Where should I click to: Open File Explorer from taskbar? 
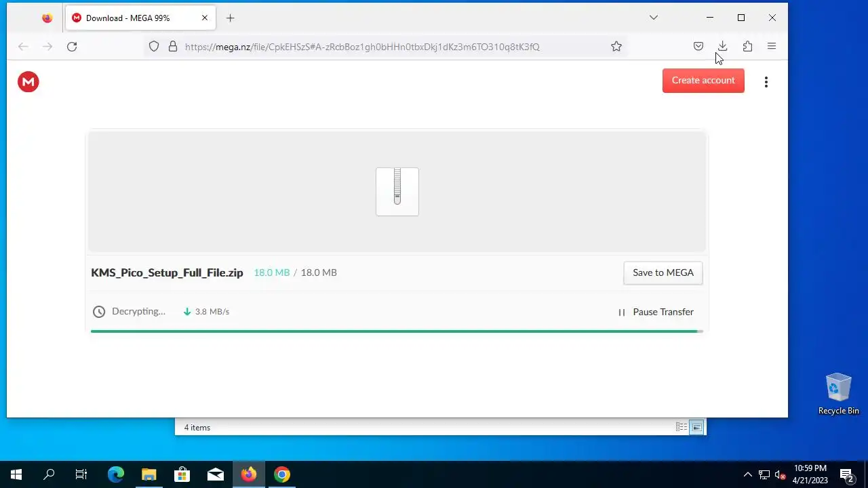pos(149,474)
